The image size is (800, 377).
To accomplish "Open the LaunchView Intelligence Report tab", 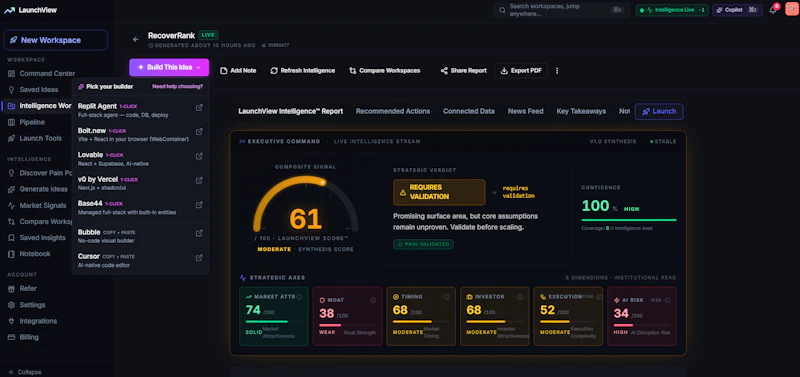I will pos(290,111).
